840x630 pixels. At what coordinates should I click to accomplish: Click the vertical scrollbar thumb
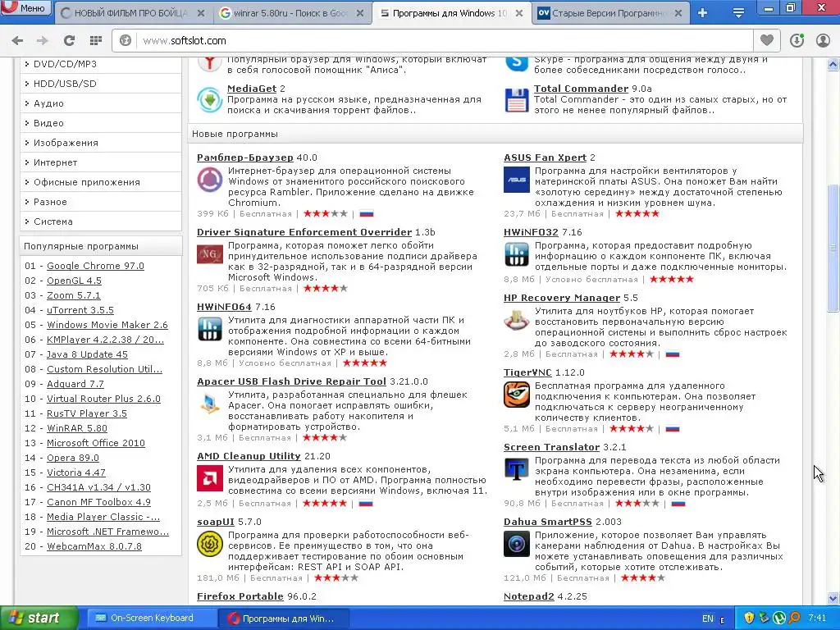(x=833, y=248)
